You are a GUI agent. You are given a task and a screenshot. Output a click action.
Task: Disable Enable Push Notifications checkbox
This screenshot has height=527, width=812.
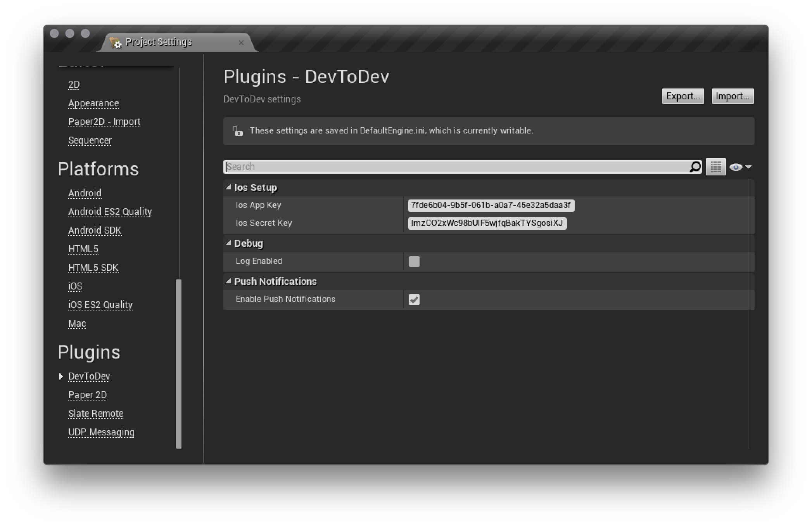pyautogui.click(x=414, y=300)
